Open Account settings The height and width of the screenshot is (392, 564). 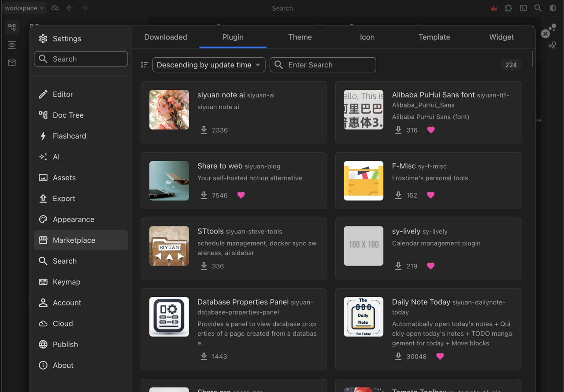pos(81,303)
